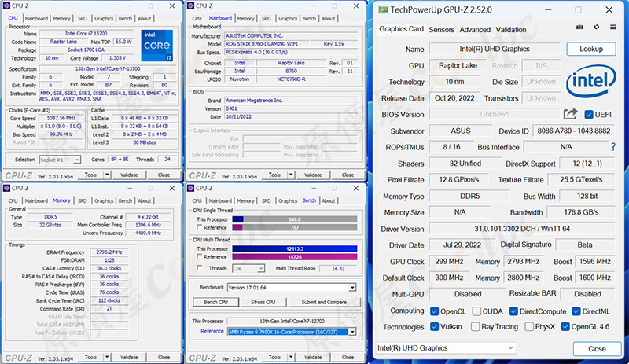Switch to the GPU-Z Validation tab

[510, 29]
